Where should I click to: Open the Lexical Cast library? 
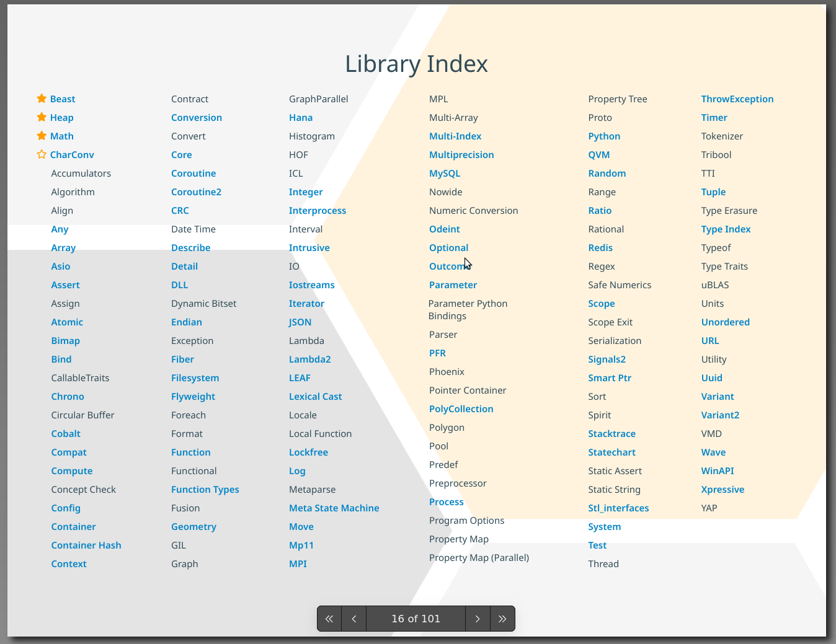(x=315, y=396)
